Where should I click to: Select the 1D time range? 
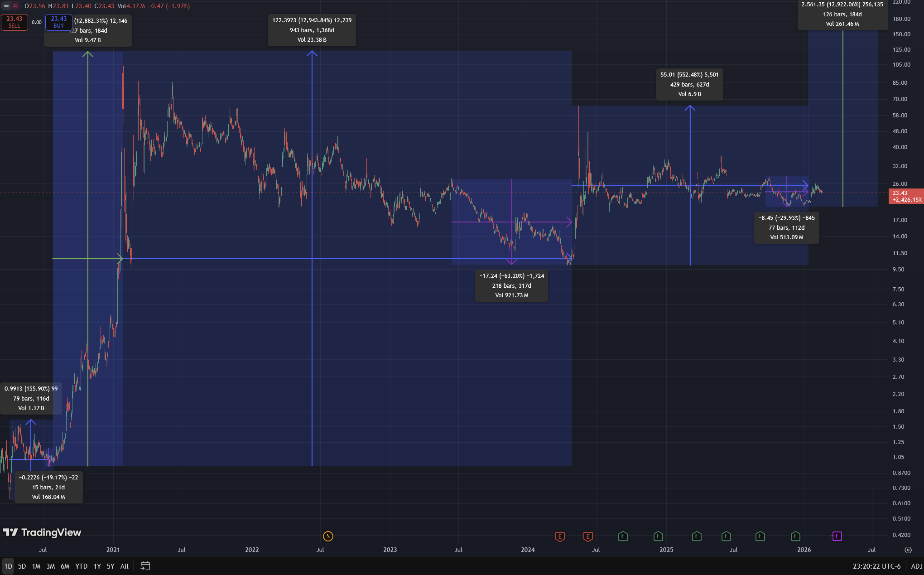click(x=8, y=566)
